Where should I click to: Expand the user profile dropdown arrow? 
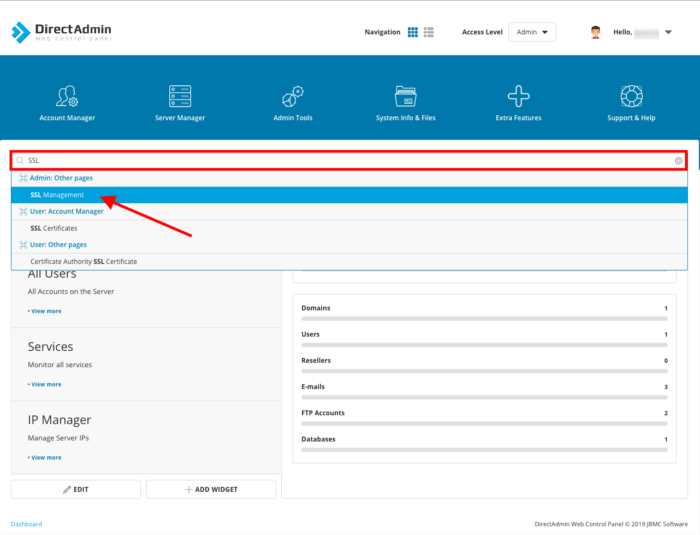click(669, 32)
